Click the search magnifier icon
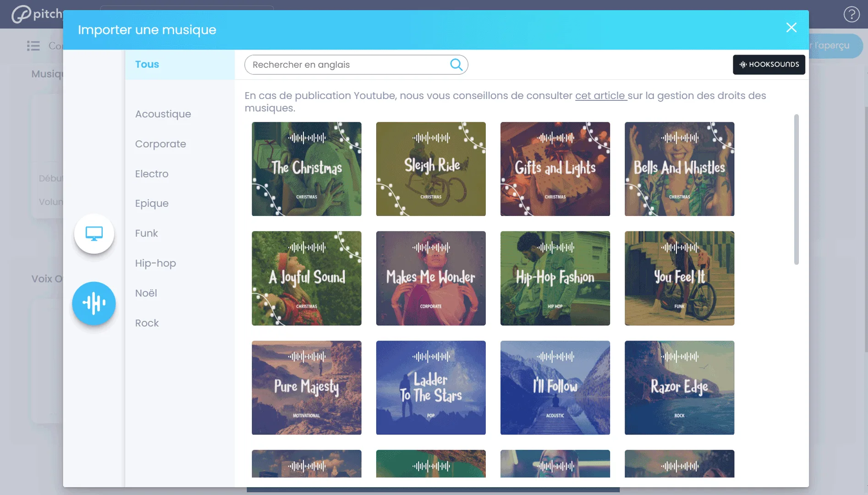The width and height of the screenshot is (868, 495). click(x=456, y=65)
